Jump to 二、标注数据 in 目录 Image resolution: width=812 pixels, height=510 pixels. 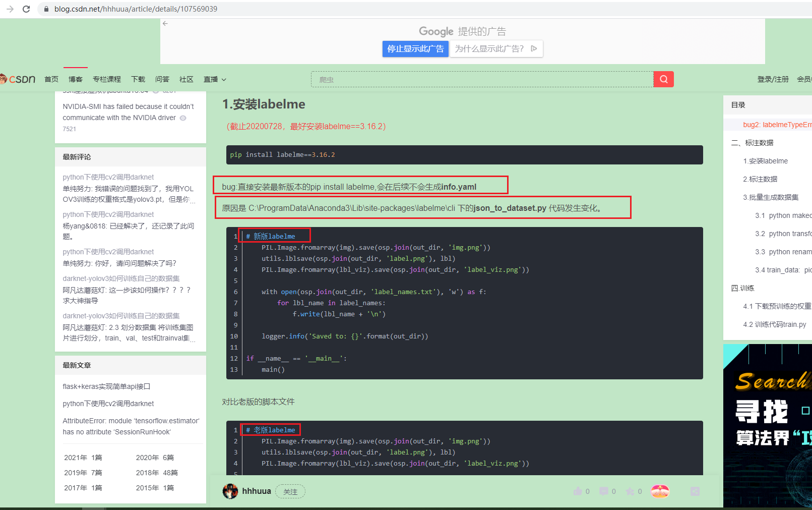(752, 143)
